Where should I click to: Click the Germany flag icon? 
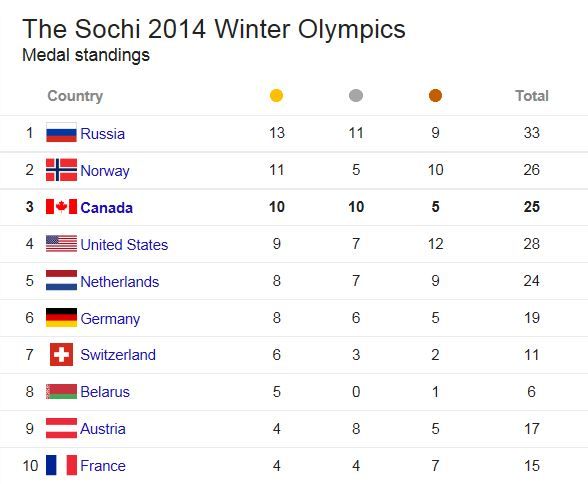(62, 318)
